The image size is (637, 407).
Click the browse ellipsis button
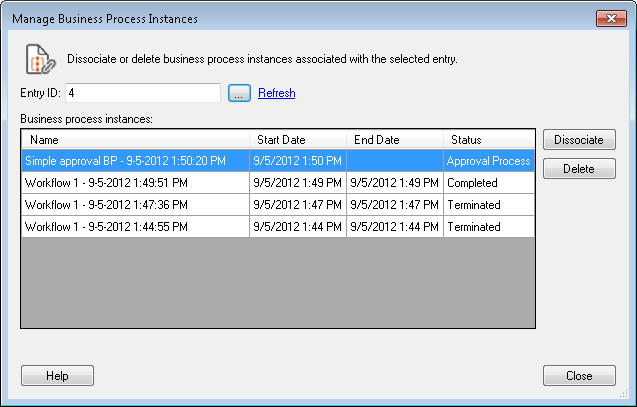pos(238,93)
